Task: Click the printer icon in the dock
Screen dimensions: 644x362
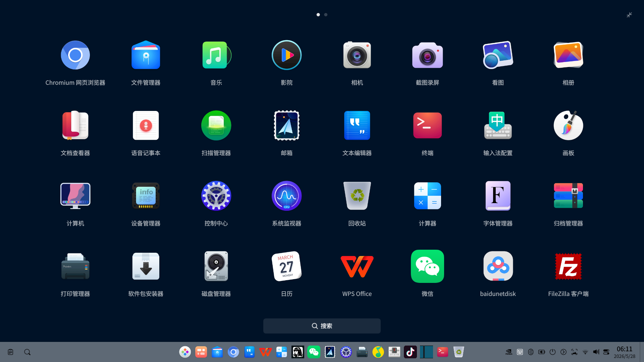Action: pyautogui.click(x=362, y=352)
